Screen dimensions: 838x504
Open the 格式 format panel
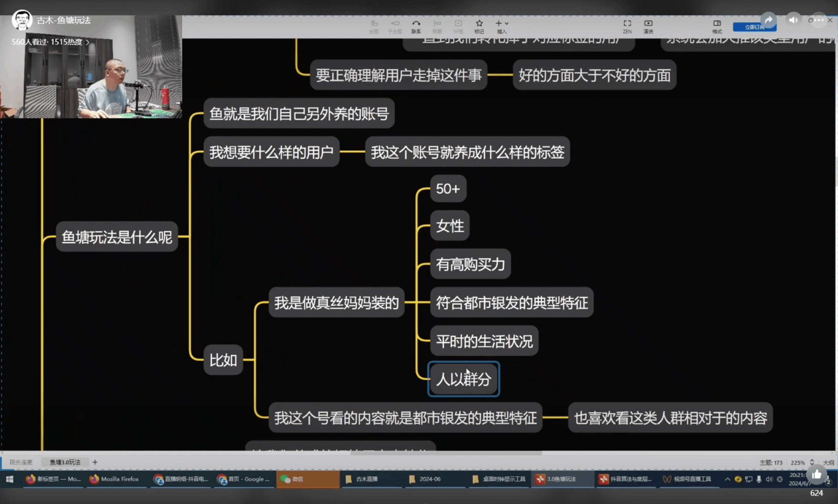[717, 24]
